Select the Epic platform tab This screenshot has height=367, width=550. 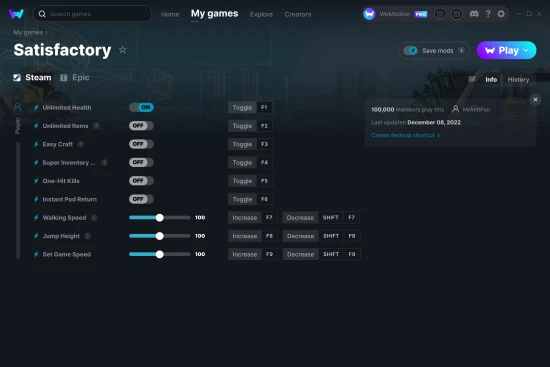click(x=75, y=78)
